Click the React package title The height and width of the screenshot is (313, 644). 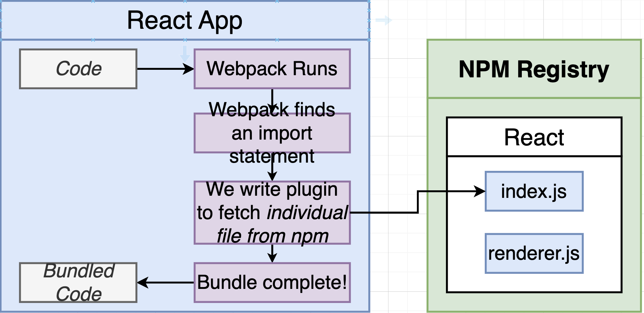(x=534, y=137)
